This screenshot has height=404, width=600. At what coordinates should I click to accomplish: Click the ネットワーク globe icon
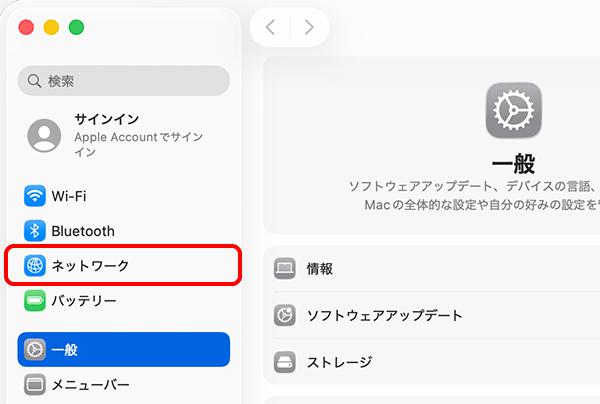(36, 266)
